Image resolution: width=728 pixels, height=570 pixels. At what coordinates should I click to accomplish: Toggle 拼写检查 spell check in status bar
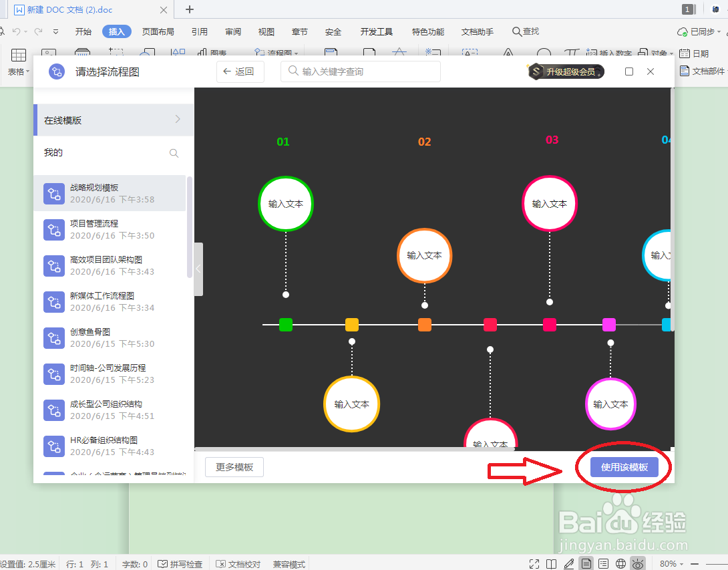pos(180,564)
